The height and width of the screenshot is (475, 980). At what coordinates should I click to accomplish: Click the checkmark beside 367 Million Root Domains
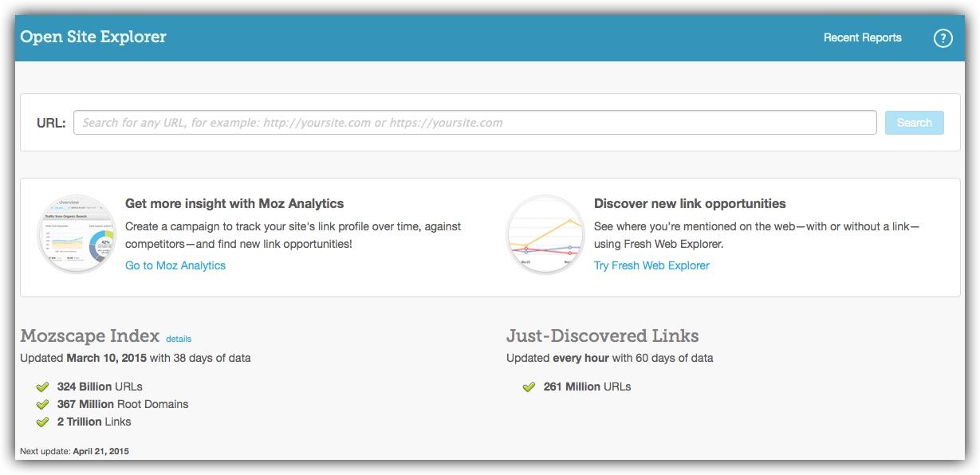(x=42, y=404)
